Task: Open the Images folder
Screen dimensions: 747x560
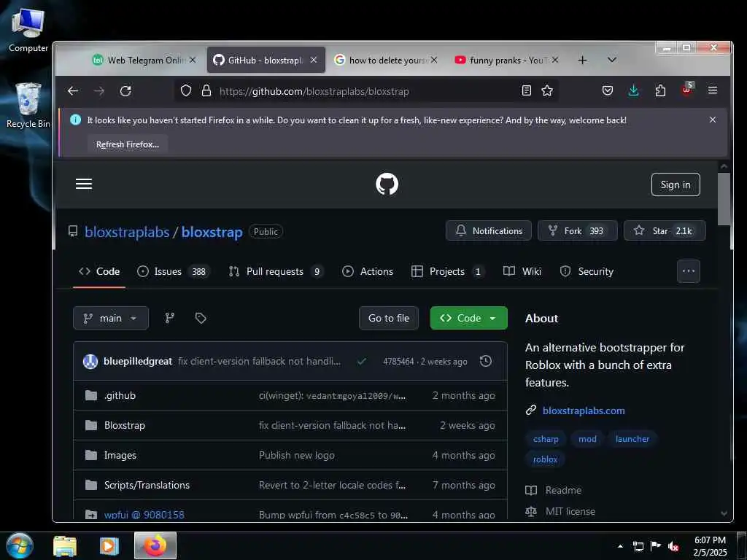Action: click(120, 455)
